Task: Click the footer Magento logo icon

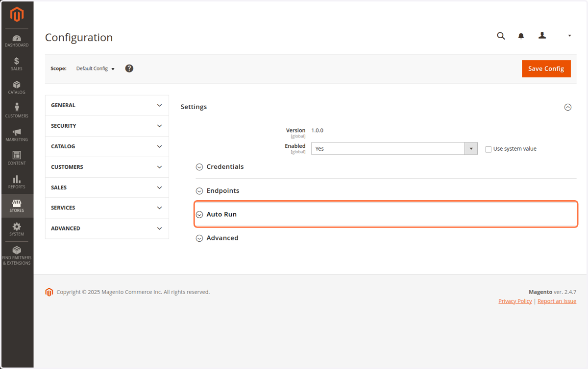Action: pos(49,292)
